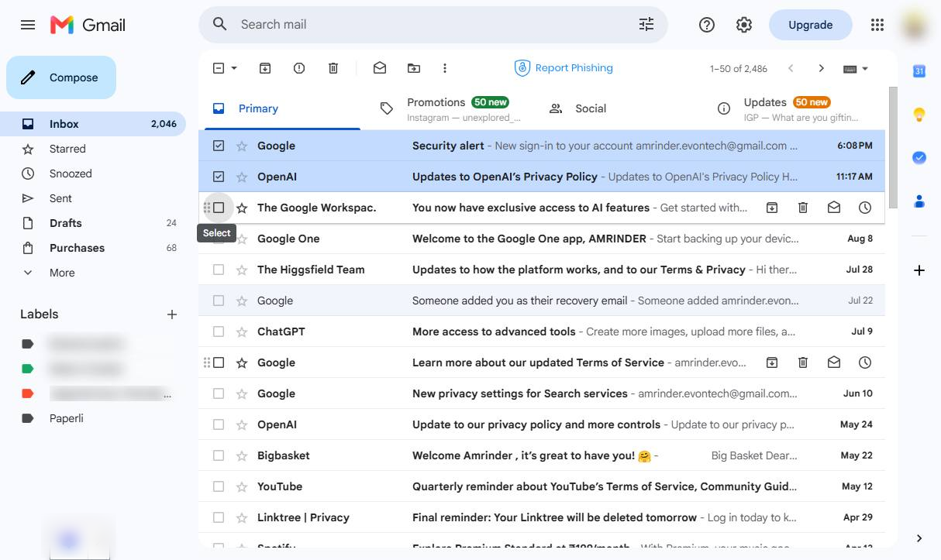941x560 pixels.
Task: Open the More options three-dot menu
Action: [x=445, y=68]
